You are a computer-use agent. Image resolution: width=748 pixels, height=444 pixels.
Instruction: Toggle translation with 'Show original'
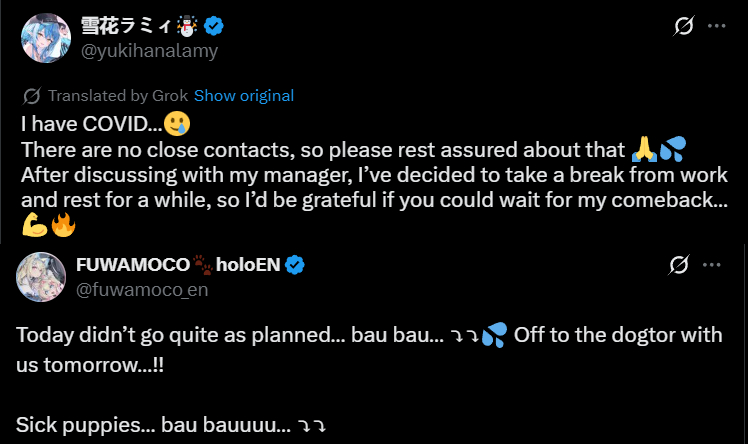pos(243,96)
